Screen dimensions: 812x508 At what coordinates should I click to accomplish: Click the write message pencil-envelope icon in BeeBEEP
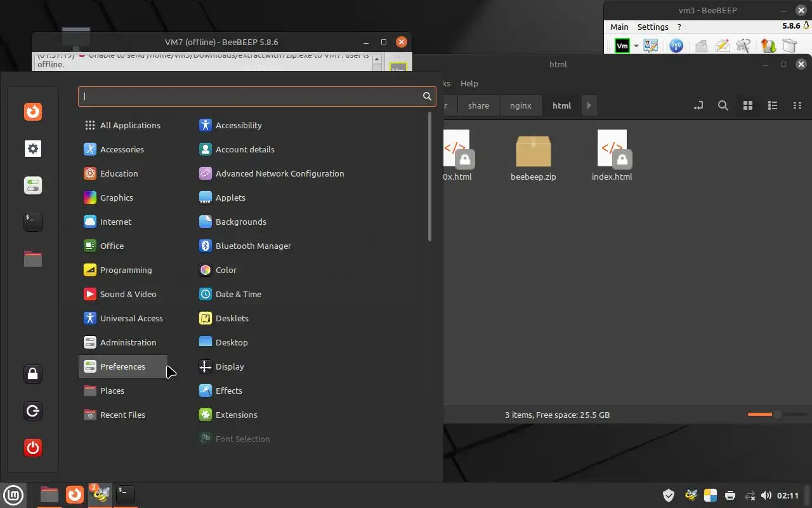tap(722, 46)
